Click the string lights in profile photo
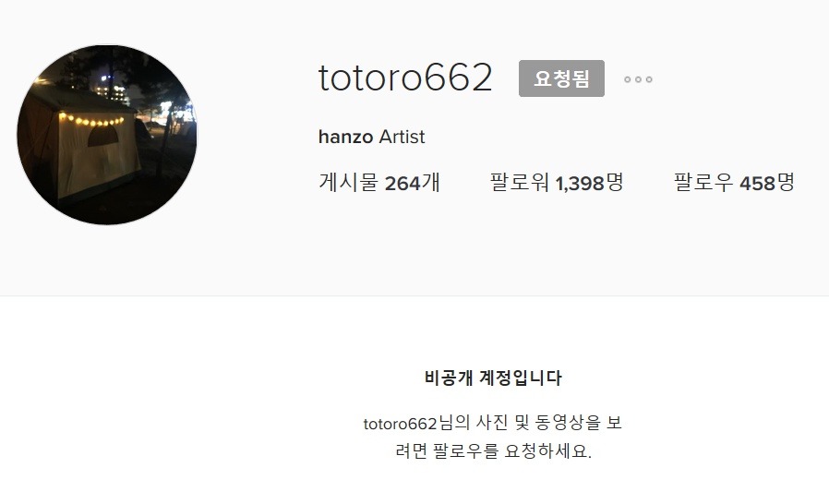Screen dimensions: 829x504 [x=91, y=120]
